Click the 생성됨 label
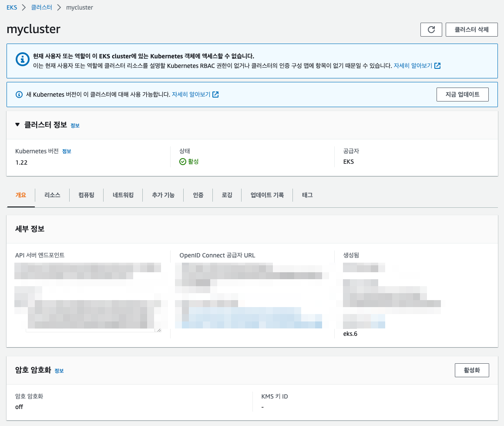 (x=351, y=255)
